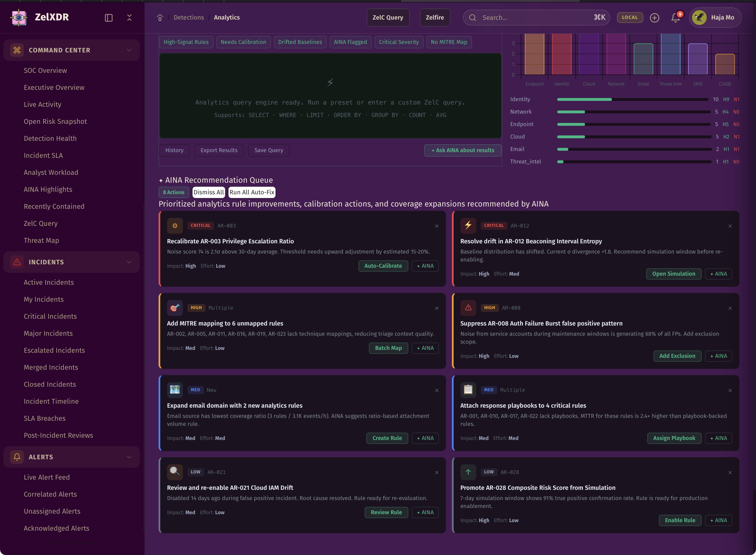This screenshot has height=555, width=756.
Task: Toggle the sidebar panel layout icon
Action: 108,18
